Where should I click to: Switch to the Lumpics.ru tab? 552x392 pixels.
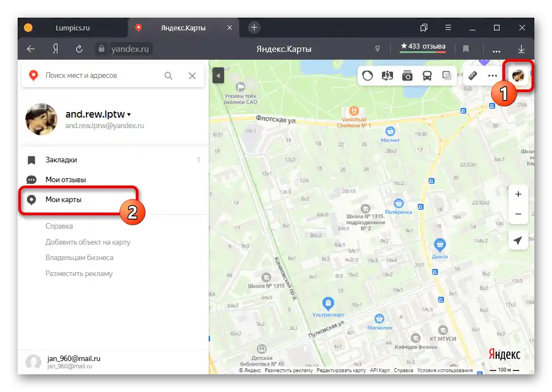[x=72, y=28]
